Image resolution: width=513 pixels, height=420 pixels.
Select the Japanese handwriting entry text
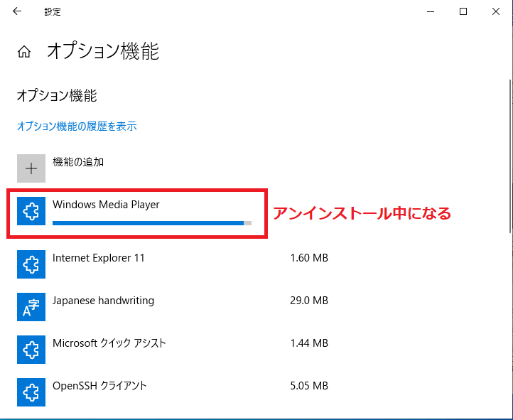point(104,301)
